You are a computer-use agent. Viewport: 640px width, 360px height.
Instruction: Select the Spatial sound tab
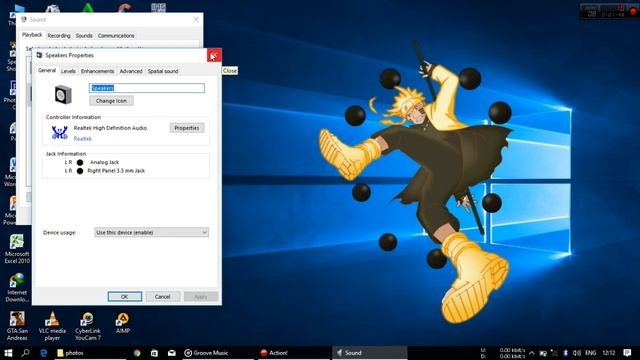(x=163, y=71)
